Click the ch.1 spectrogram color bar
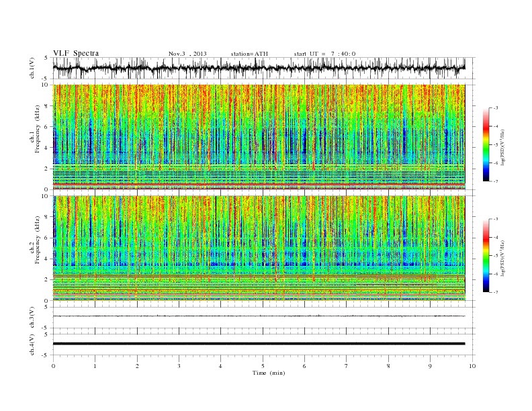The image size is (532, 411). [x=486, y=144]
